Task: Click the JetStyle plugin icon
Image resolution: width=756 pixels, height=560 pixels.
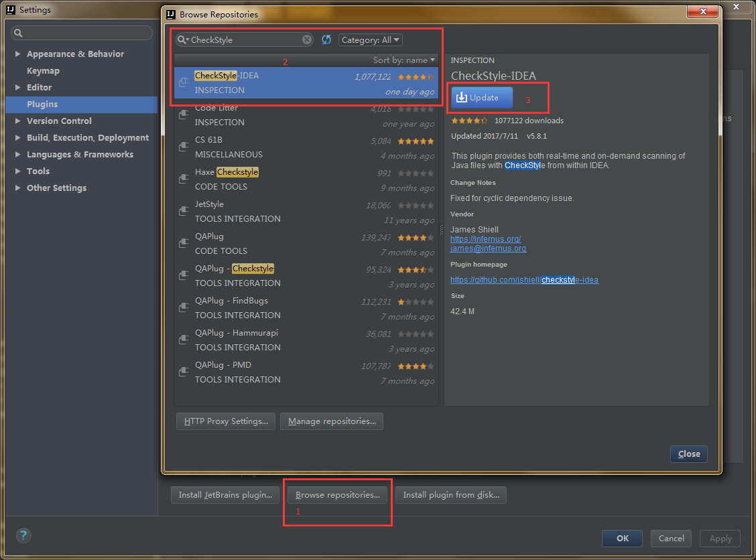Action: pos(184,211)
